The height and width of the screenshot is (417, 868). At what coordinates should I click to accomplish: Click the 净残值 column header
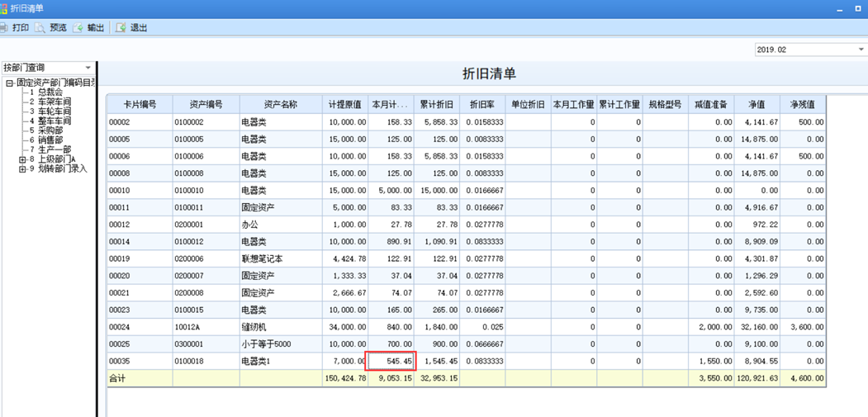pyautogui.click(x=802, y=104)
